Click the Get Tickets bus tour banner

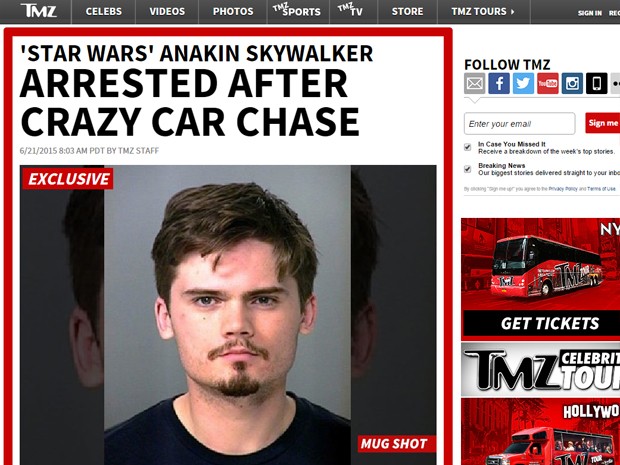(541, 279)
